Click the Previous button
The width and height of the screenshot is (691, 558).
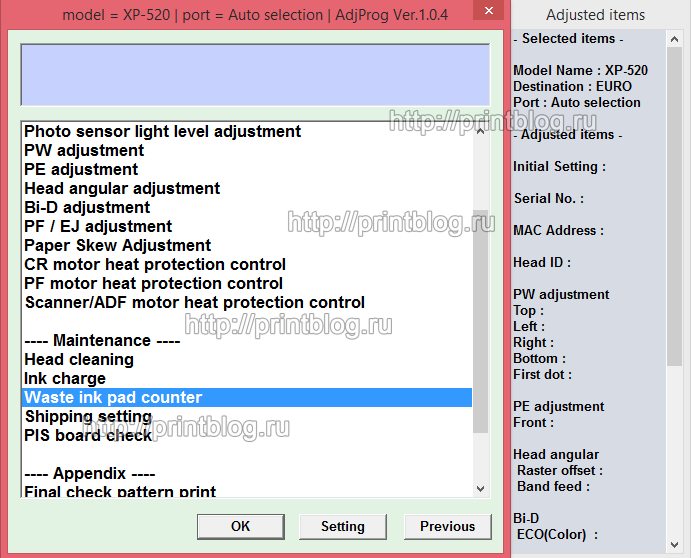pos(448,526)
